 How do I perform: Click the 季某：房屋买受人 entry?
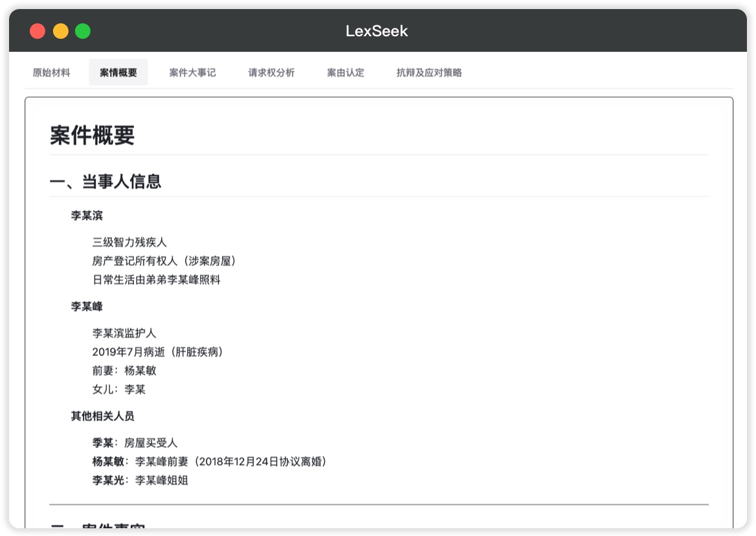(135, 443)
